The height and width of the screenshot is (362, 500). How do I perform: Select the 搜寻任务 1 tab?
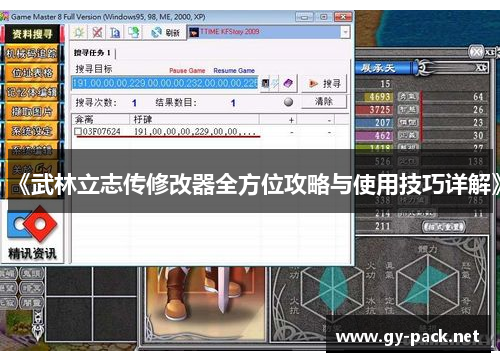[92, 53]
